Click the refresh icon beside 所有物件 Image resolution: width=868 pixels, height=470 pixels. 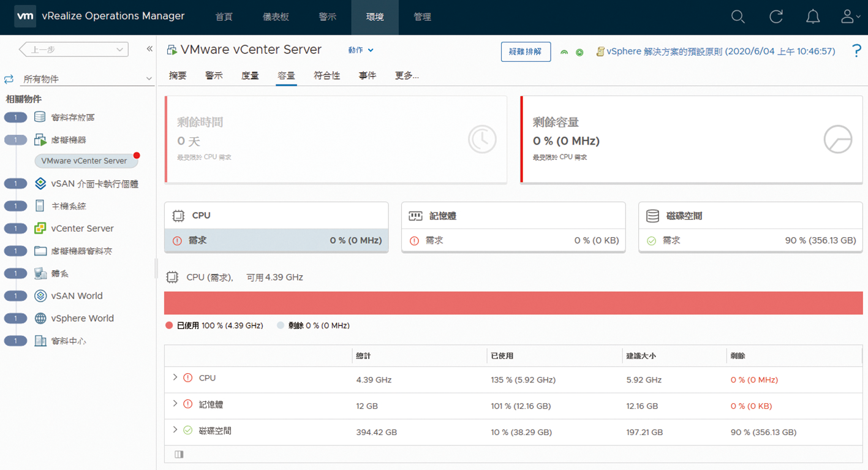pos(9,79)
